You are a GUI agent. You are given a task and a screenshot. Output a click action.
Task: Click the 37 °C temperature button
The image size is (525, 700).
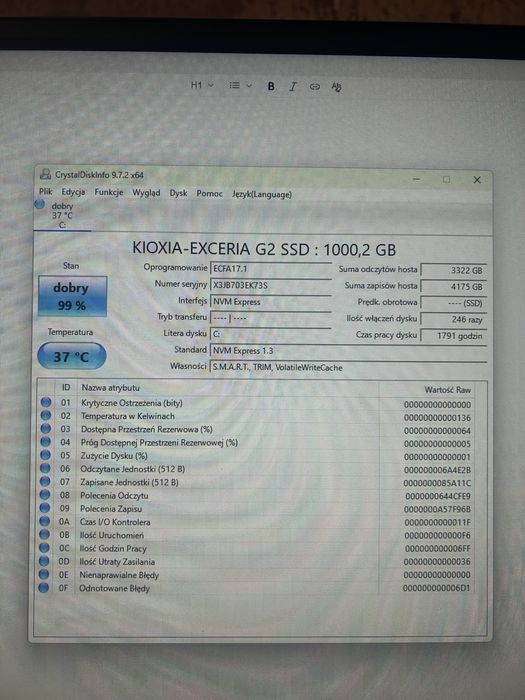coord(71,356)
